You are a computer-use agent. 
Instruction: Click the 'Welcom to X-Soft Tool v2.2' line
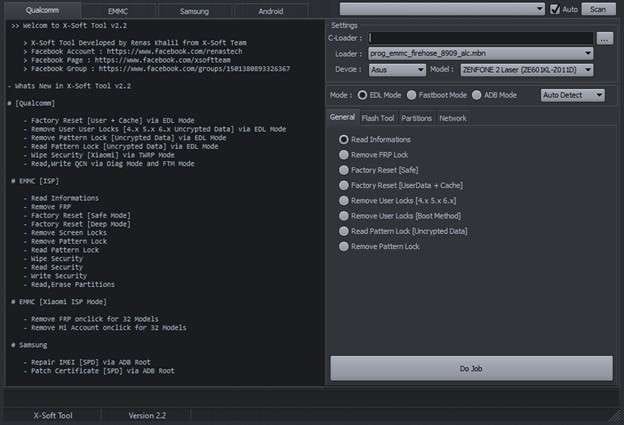[x=69, y=26]
